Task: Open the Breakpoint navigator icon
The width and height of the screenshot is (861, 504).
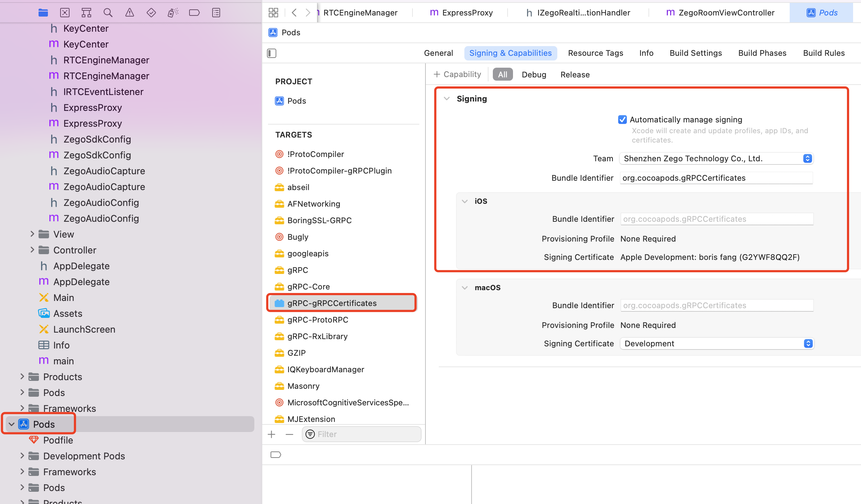Action: coord(195,13)
